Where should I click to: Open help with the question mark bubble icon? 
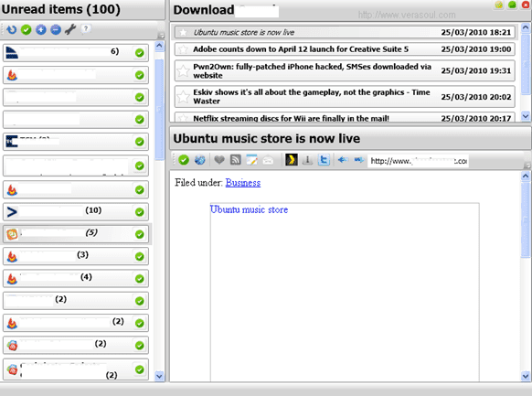[86, 29]
